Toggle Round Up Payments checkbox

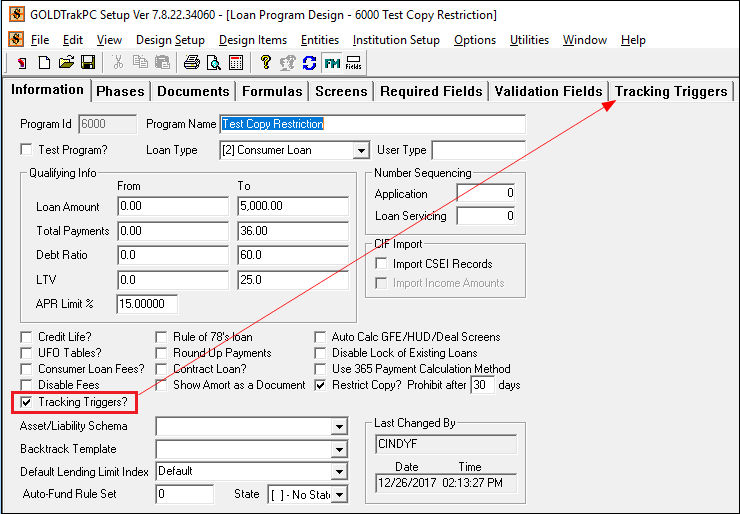point(161,353)
